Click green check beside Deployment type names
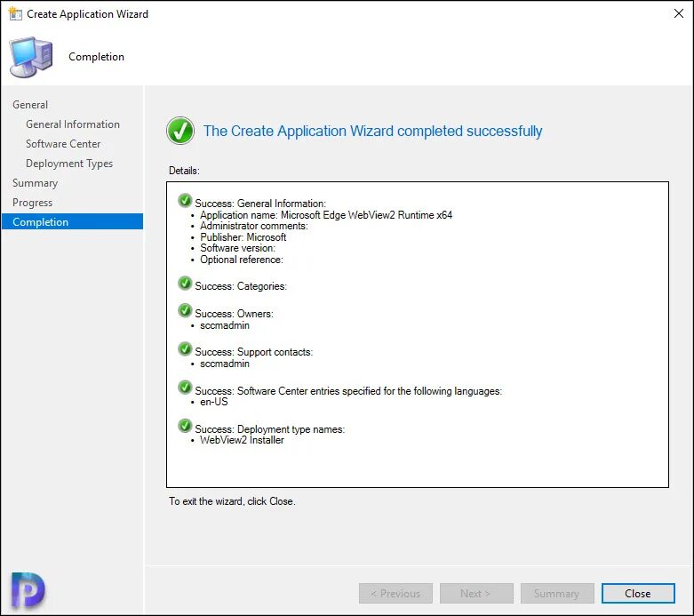Screen dimensions: 694x616 (x=185, y=426)
